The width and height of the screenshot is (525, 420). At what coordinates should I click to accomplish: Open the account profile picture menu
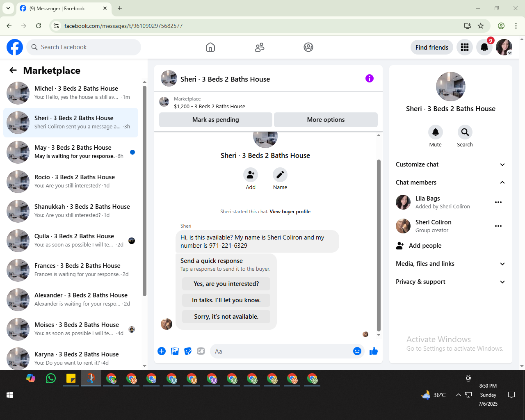coord(504,47)
